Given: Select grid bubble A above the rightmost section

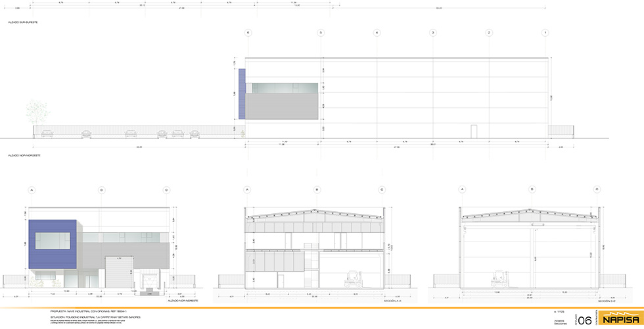Looking at the screenshot, I should (x=463, y=190).
